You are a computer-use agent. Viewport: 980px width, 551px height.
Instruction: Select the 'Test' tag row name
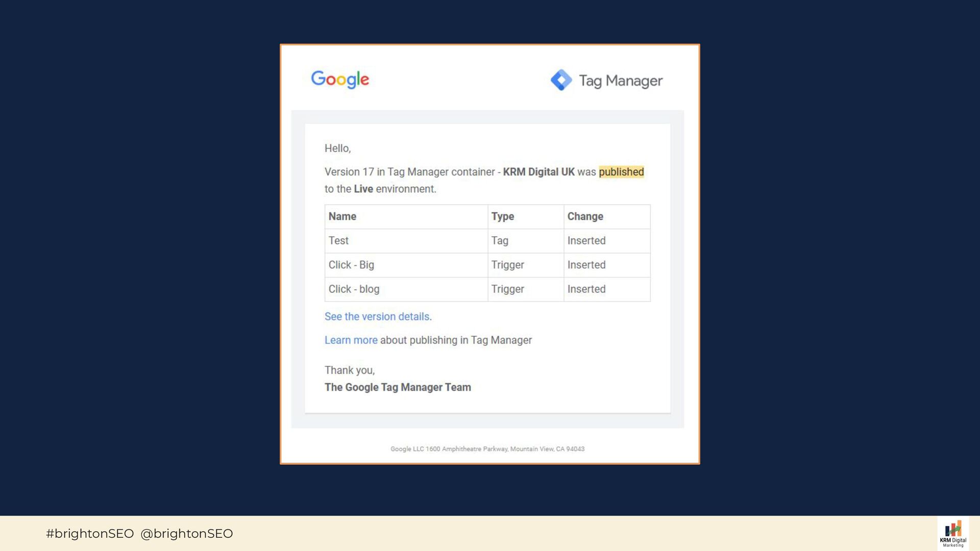click(338, 241)
